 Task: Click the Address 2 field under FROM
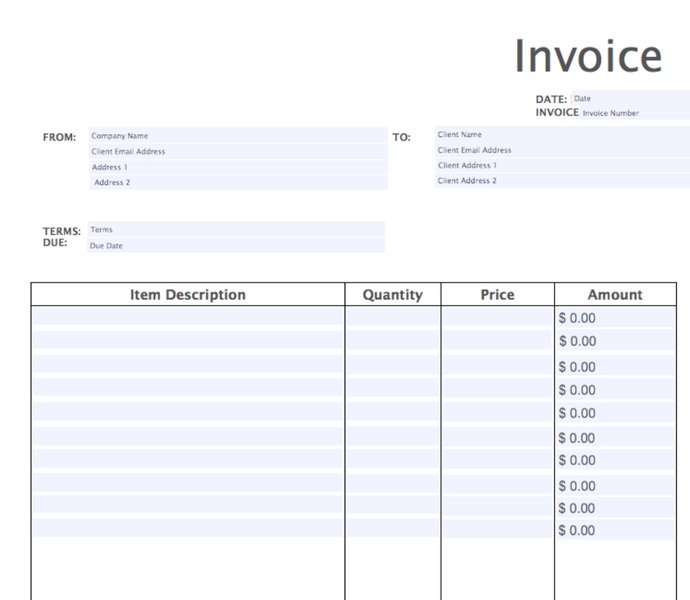click(x=238, y=182)
